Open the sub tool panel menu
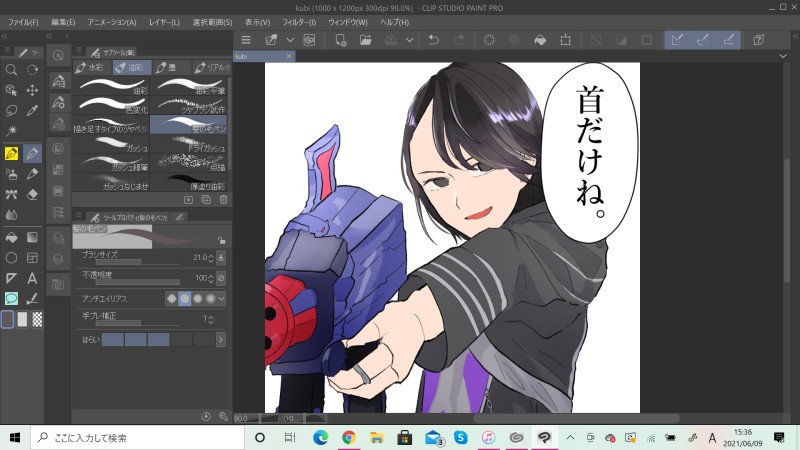This screenshot has height=450, width=800. [79, 49]
